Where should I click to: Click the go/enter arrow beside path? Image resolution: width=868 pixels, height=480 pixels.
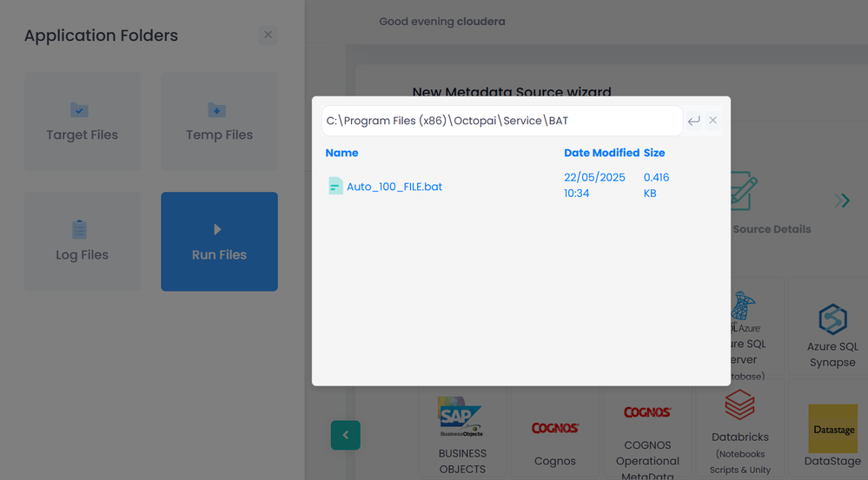click(693, 121)
